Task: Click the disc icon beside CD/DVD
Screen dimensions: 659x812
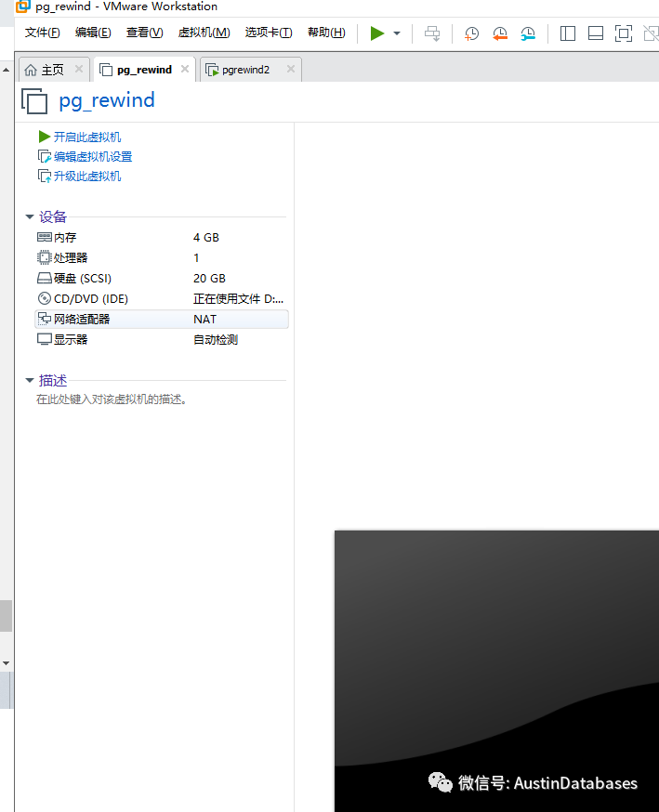Action: 45,298
